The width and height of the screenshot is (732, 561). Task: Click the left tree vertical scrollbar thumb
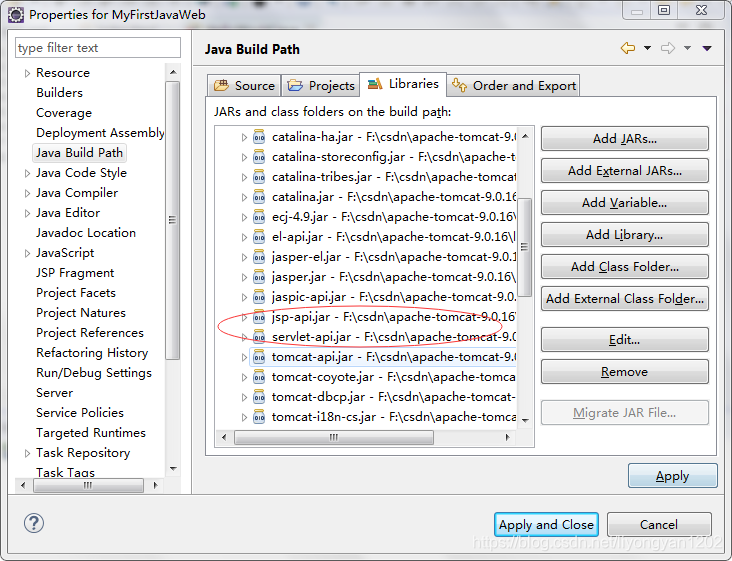173,220
